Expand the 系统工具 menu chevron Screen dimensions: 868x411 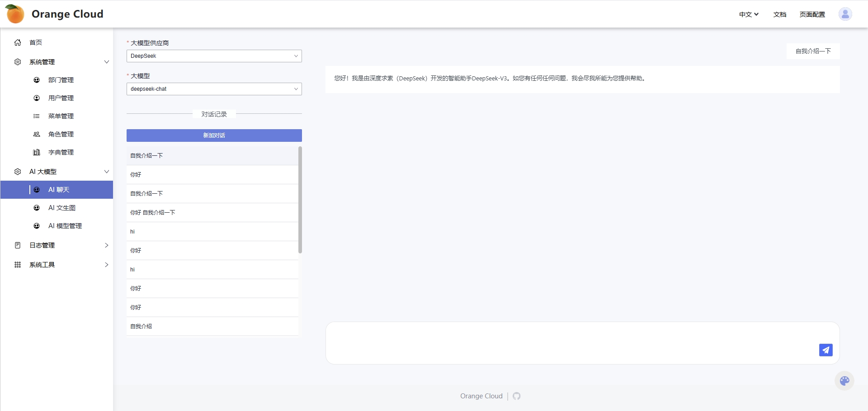107,265
